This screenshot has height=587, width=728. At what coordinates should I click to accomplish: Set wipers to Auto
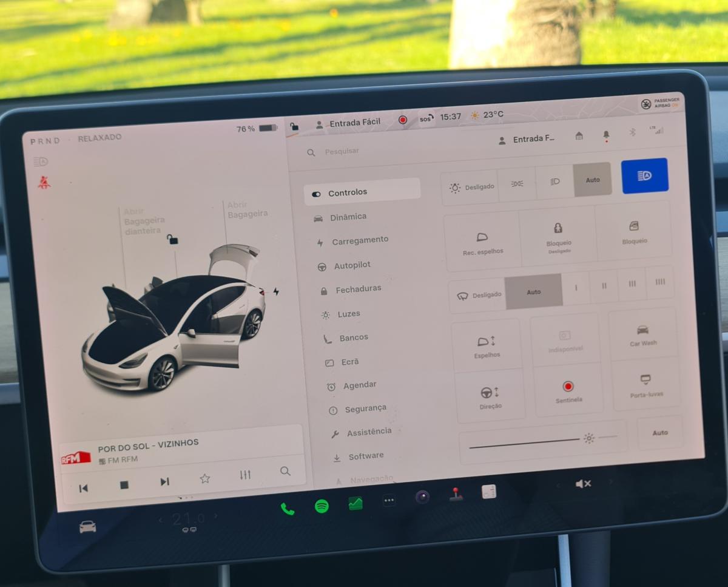[x=534, y=292]
